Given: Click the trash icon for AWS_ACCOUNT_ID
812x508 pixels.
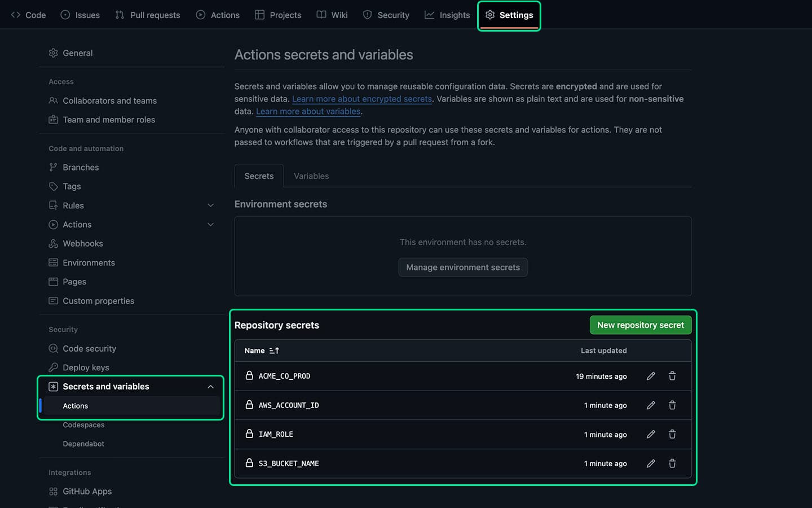Looking at the screenshot, I should click(x=672, y=405).
